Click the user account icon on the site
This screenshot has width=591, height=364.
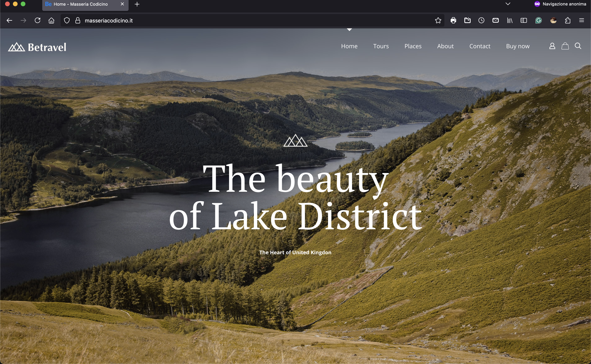(x=552, y=46)
